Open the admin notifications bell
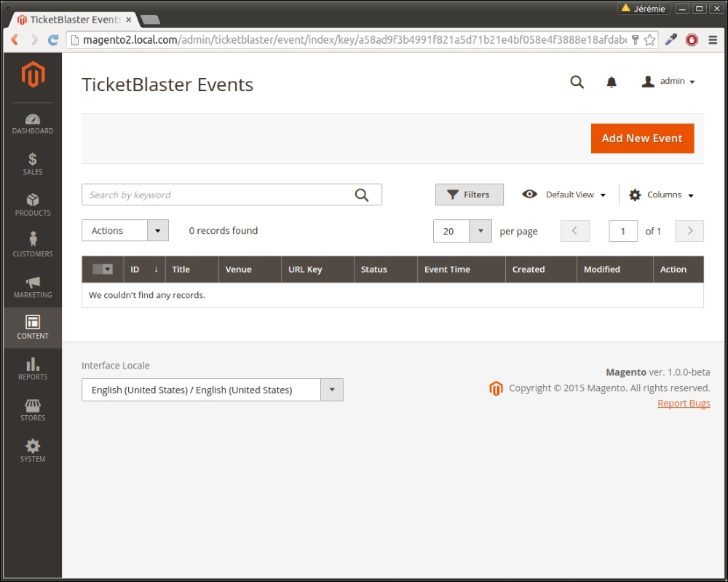728x582 pixels. point(612,82)
